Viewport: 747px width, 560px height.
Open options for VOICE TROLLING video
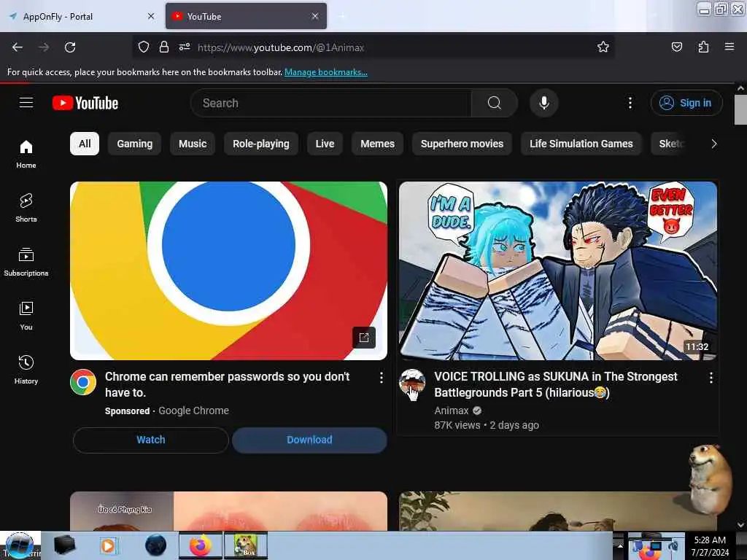[711, 378]
